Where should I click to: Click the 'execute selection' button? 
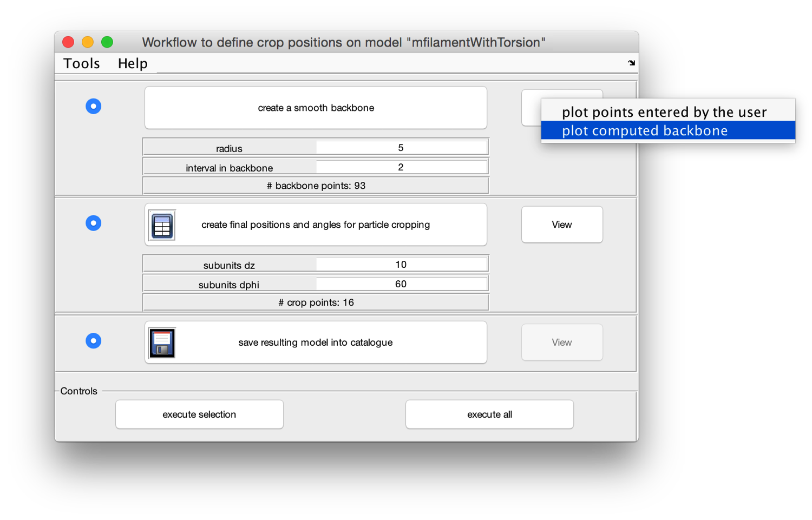coord(199,414)
